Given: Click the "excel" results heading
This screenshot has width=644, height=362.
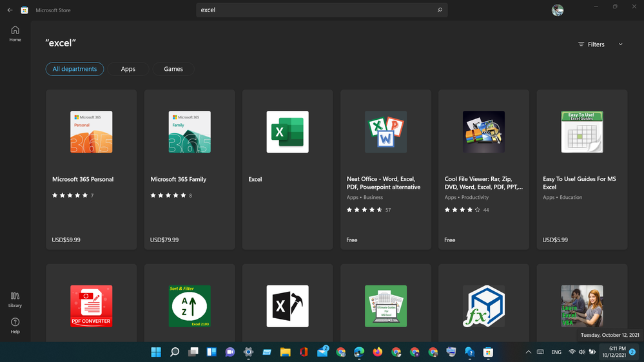Looking at the screenshot, I should coord(61,43).
